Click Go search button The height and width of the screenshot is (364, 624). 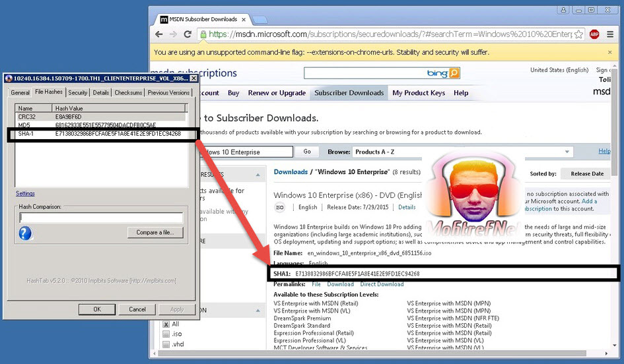(x=307, y=152)
